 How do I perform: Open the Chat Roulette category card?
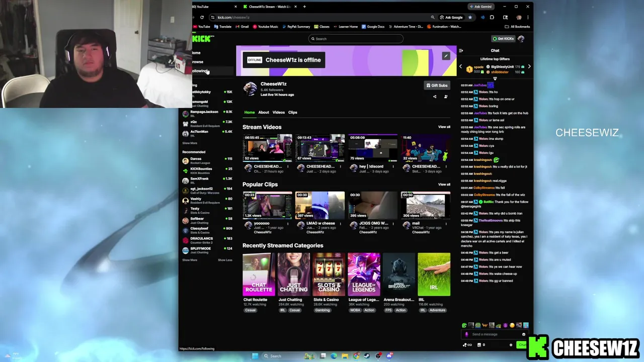pyautogui.click(x=259, y=275)
